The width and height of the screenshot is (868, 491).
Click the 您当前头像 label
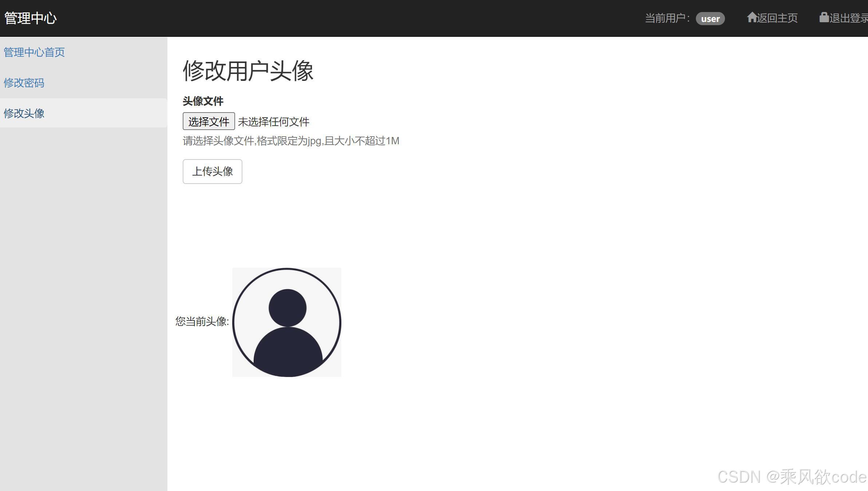point(202,321)
